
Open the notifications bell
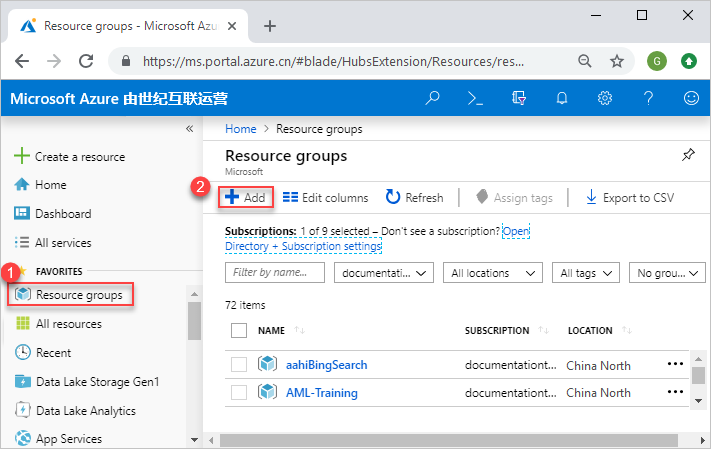point(562,98)
